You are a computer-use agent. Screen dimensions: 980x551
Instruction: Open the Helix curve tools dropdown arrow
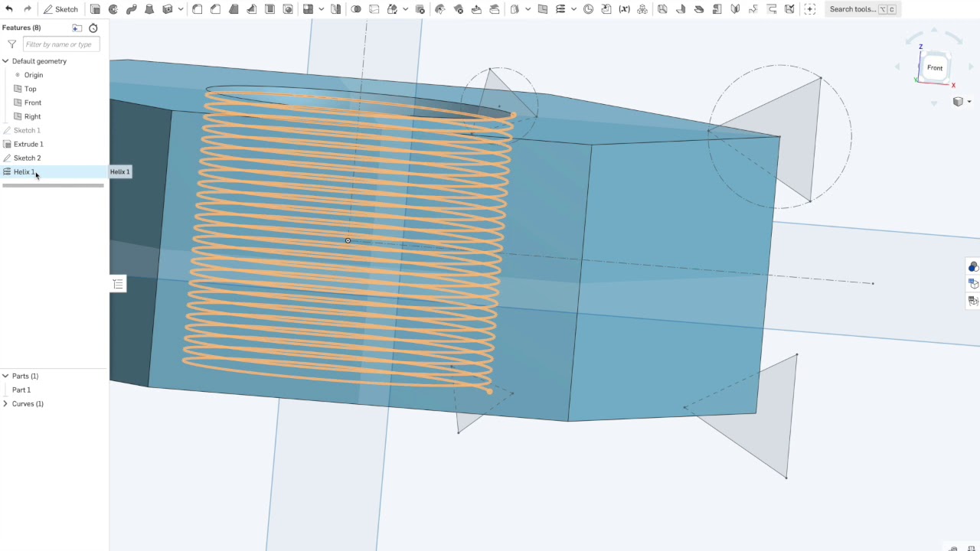[573, 9]
